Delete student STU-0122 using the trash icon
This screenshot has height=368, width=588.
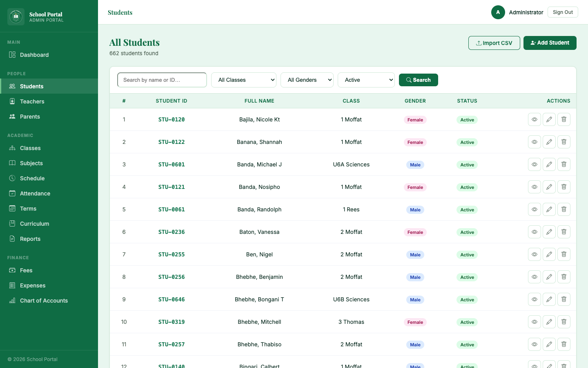click(x=564, y=142)
